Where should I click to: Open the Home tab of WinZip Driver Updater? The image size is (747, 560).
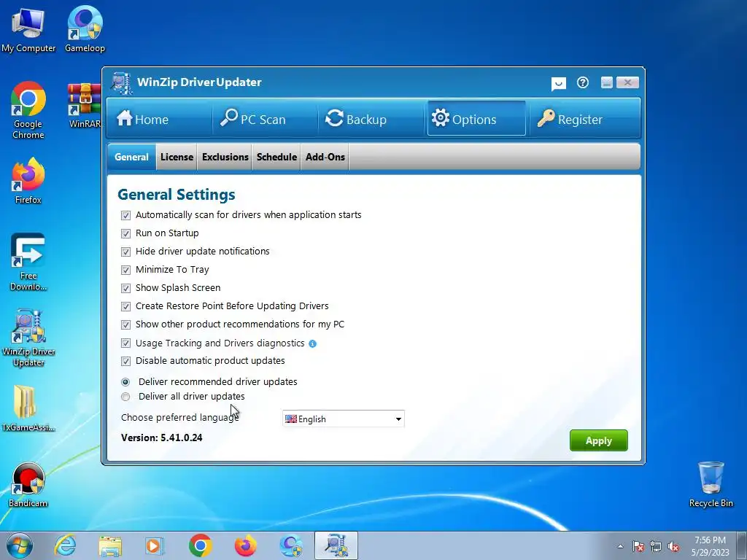(x=159, y=119)
